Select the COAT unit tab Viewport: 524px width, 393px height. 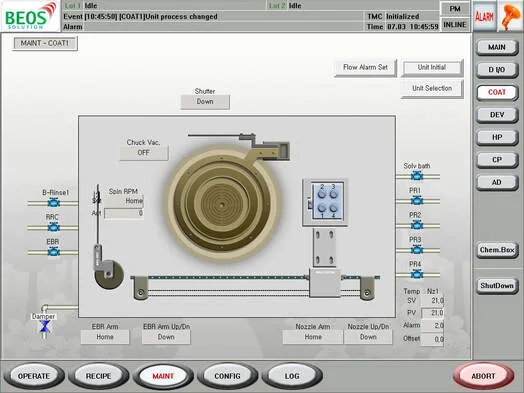click(x=497, y=92)
